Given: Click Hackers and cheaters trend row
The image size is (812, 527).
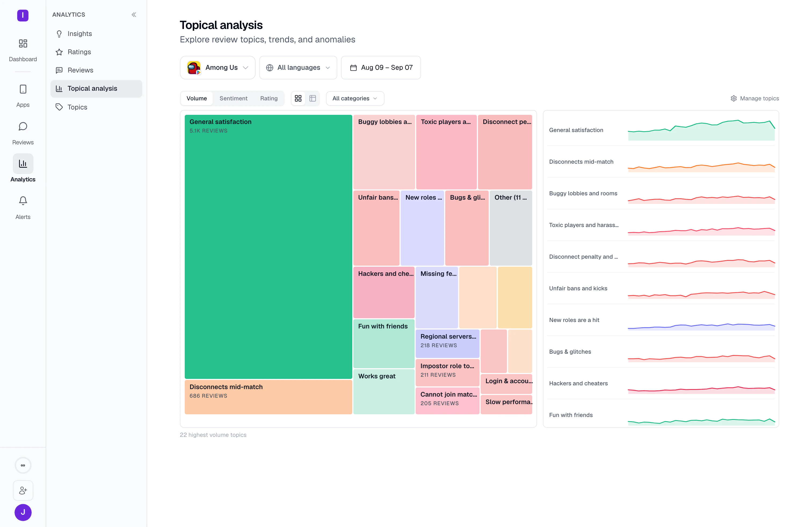Looking at the screenshot, I should coord(661,383).
